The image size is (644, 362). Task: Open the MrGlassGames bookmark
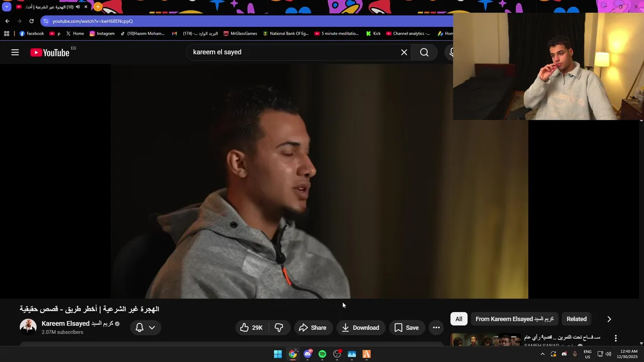pyautogui.click(x=240, y=34)
